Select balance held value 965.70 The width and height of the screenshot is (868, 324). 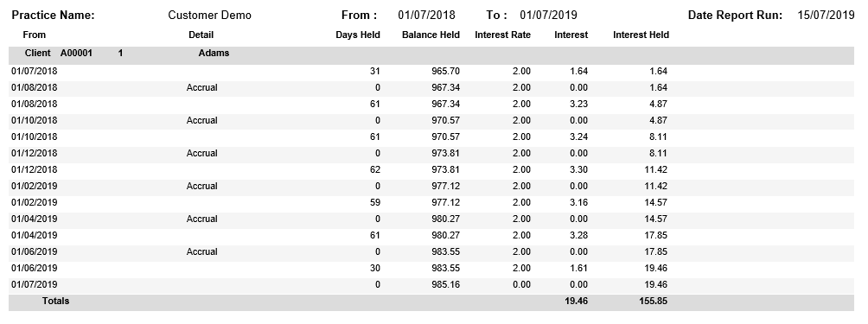(x=445, y=71)
